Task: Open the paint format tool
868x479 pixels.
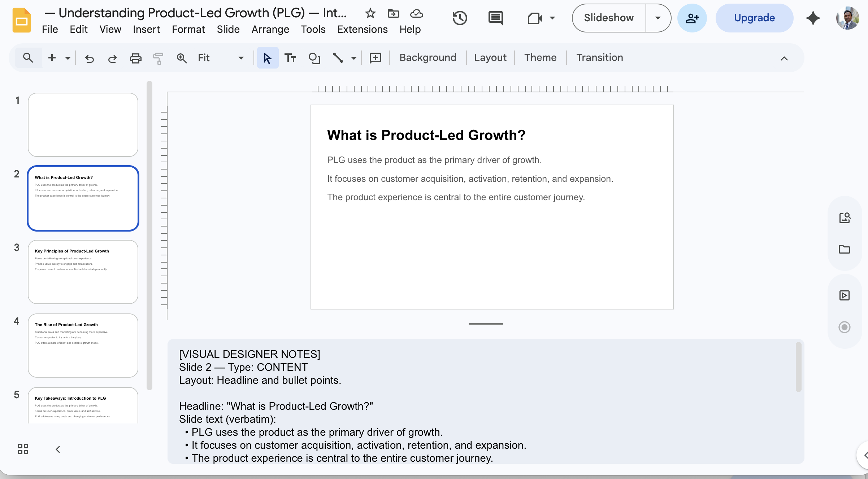Action: (x=158, y=58)
